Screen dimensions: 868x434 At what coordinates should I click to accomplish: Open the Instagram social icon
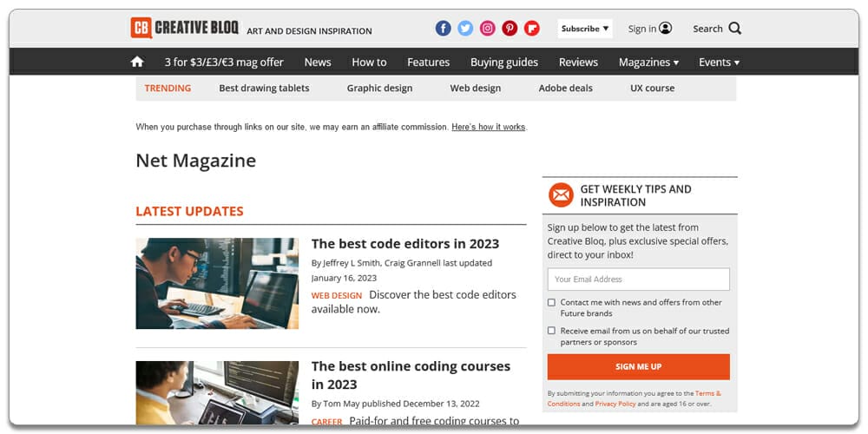coord(487,29)
